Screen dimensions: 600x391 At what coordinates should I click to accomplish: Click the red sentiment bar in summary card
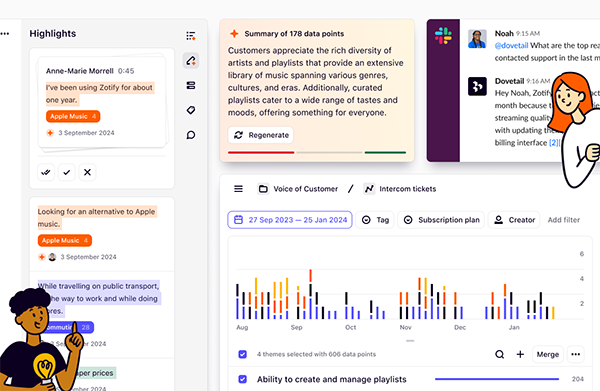point(261,152)
